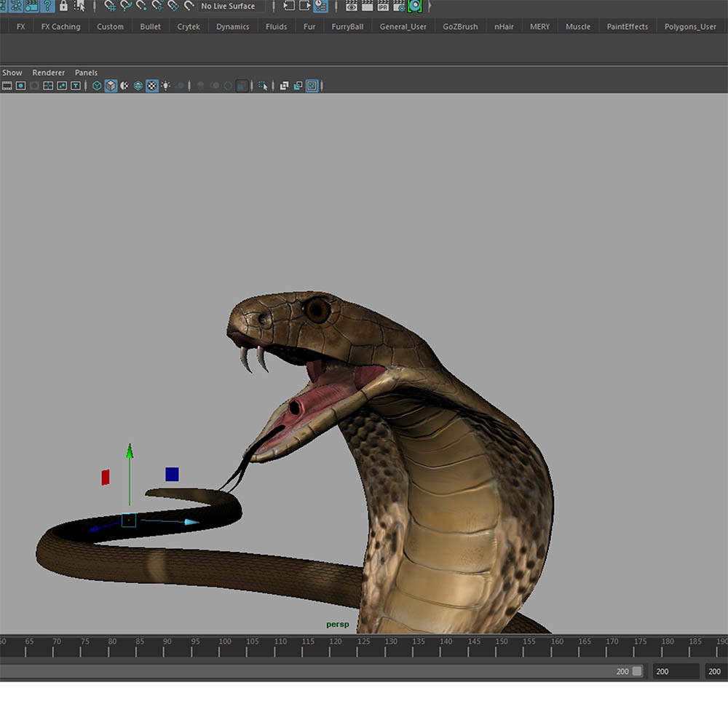Click the blue plane manipulator handle
Viewport: 728px width, 728px height.
172,474
